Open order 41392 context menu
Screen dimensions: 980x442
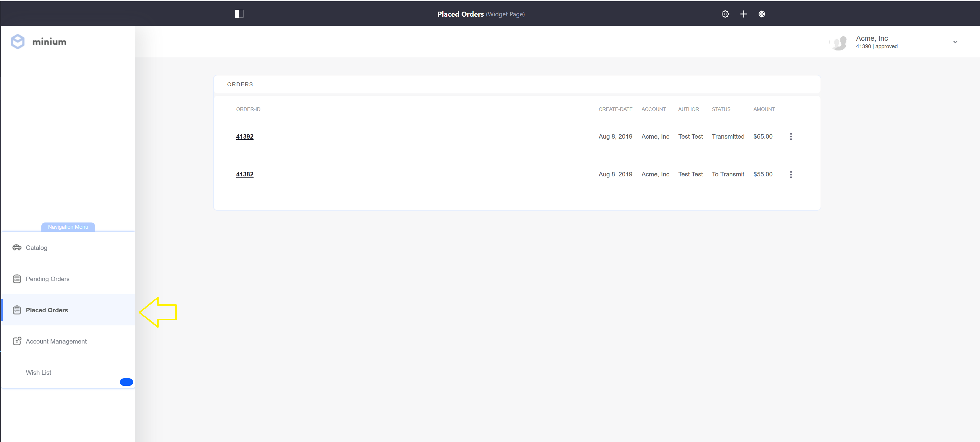click(x=791, y=136)
